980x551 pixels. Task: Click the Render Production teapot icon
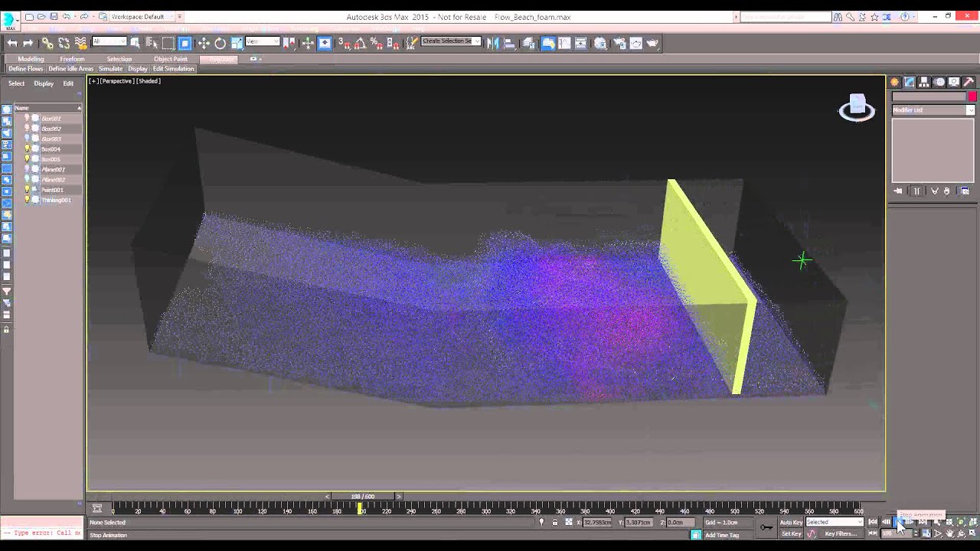point(652,44)
